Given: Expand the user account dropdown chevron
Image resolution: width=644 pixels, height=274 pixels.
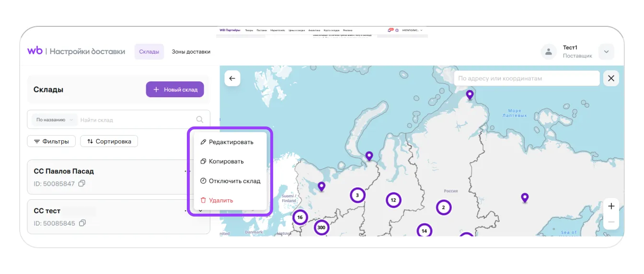Looking at the screenshot, I should [x=606, y=52].
